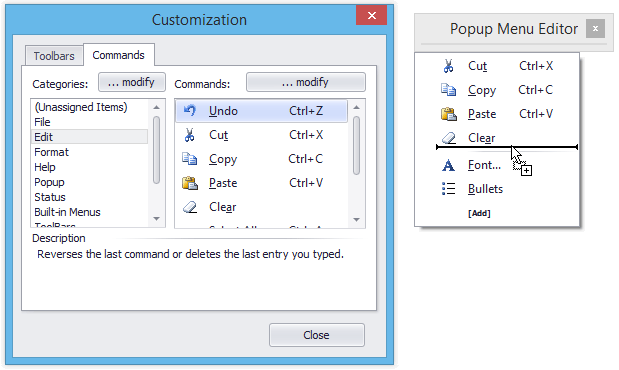Click the Paste icon in Popup Menu Editor
The height and width of the screenshot is (370, 619).
coord(449,114)
